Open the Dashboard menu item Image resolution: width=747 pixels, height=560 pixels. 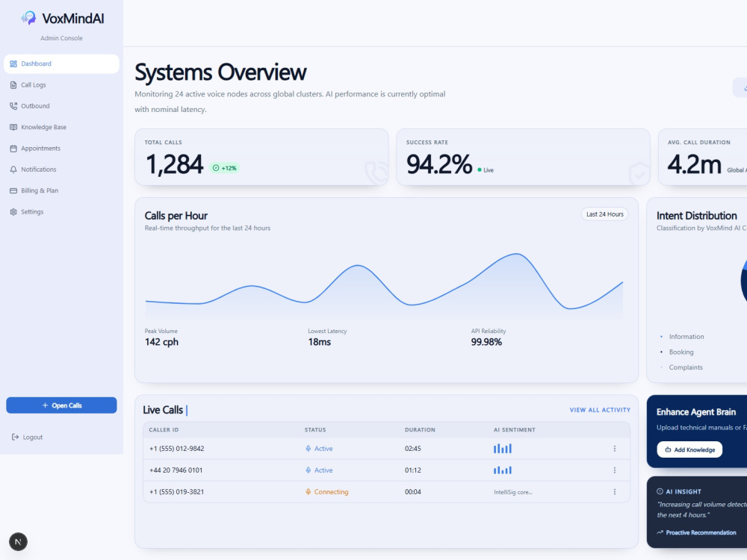61,63
